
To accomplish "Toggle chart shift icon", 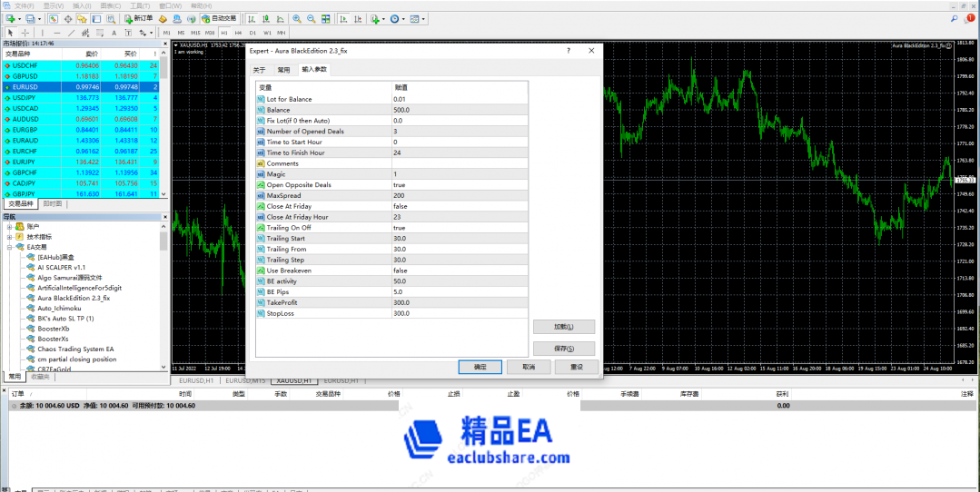I will (x=358, y=19).
